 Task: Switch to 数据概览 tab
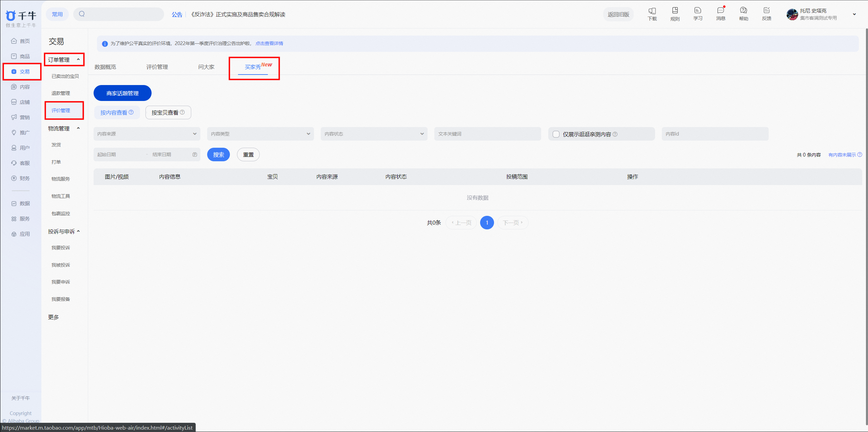click(x=105, y=67)
